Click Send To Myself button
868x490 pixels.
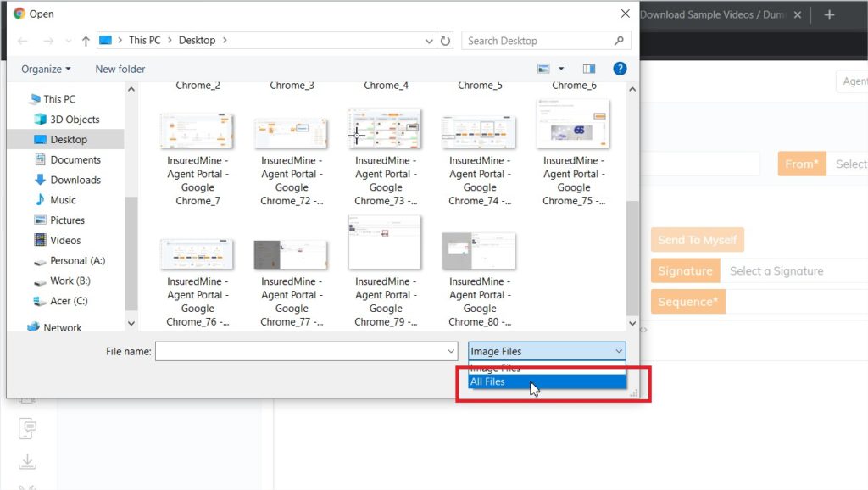click(697, 240)
